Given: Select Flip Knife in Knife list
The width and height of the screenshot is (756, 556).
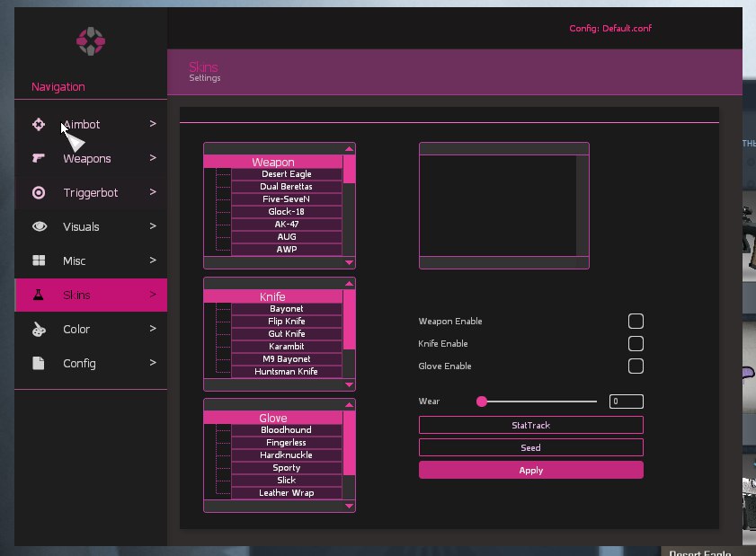Looking at the screenshot, I should tap(287, 321).
